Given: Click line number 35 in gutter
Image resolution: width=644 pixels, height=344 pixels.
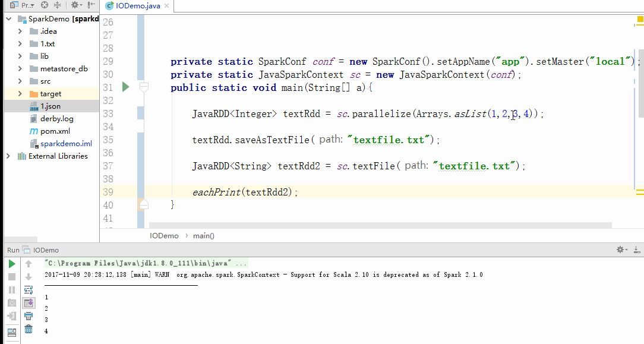Looking at the screenshot, I should coord(108,140).
